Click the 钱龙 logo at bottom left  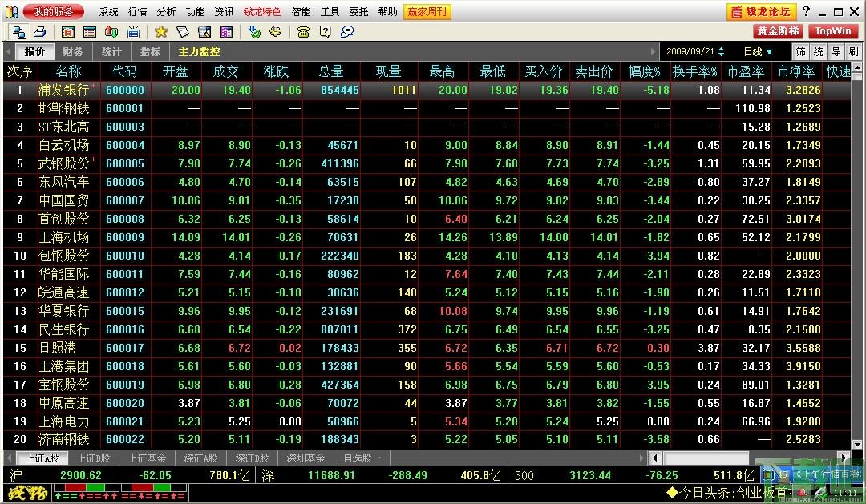(x=27, y=493)
